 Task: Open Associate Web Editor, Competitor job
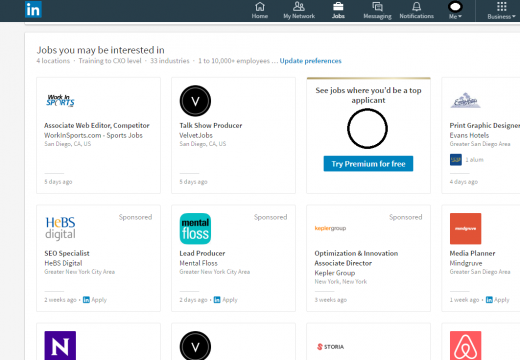pos(97,125)
